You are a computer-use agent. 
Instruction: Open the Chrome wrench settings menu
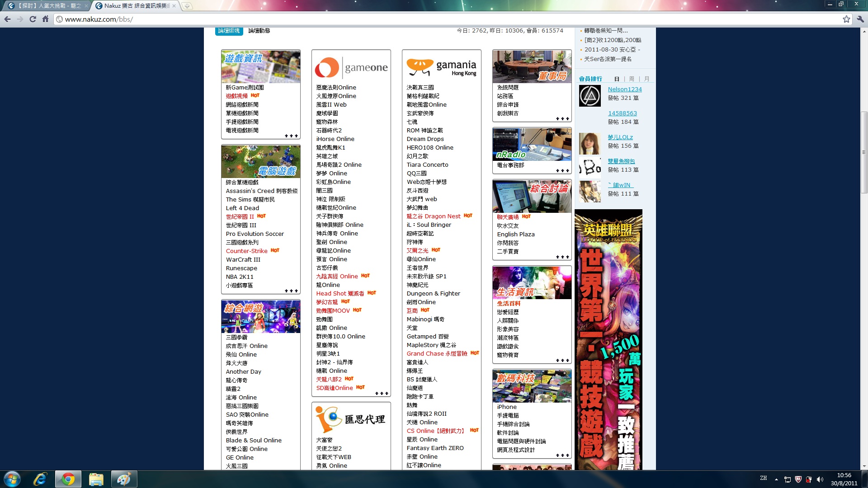tap(860, 19)
